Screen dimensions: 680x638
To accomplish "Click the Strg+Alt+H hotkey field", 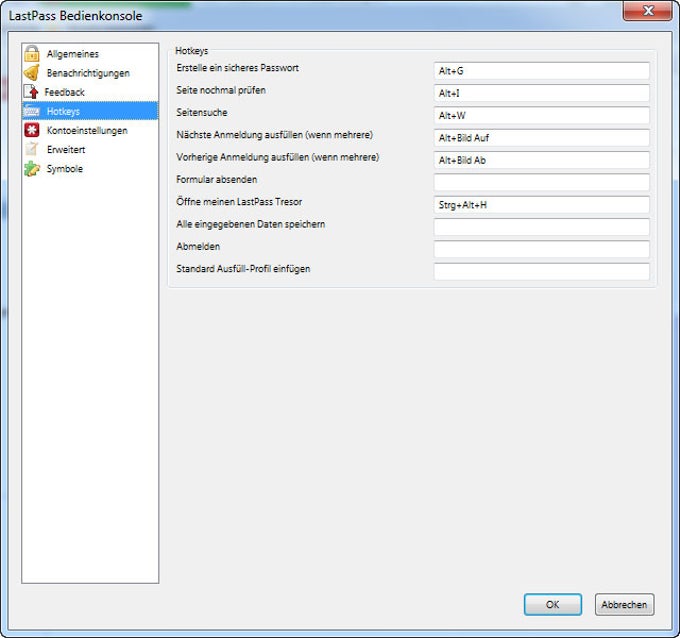I will click(541, 205).
